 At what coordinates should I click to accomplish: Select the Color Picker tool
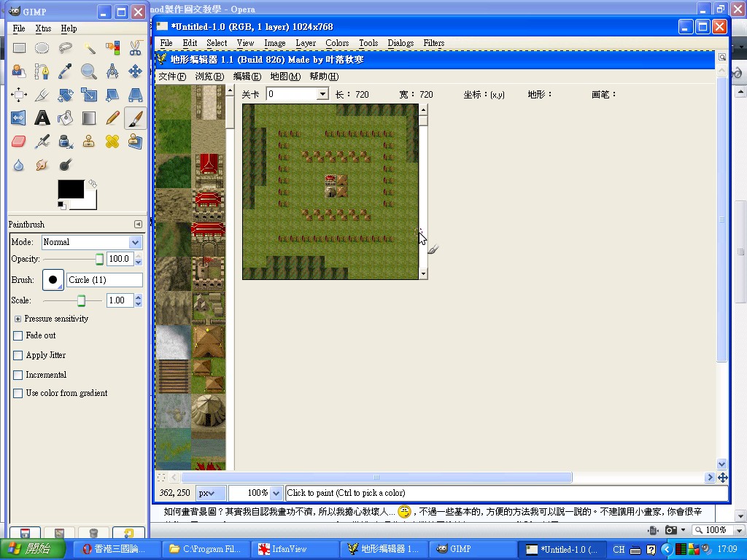pos(65,71)
